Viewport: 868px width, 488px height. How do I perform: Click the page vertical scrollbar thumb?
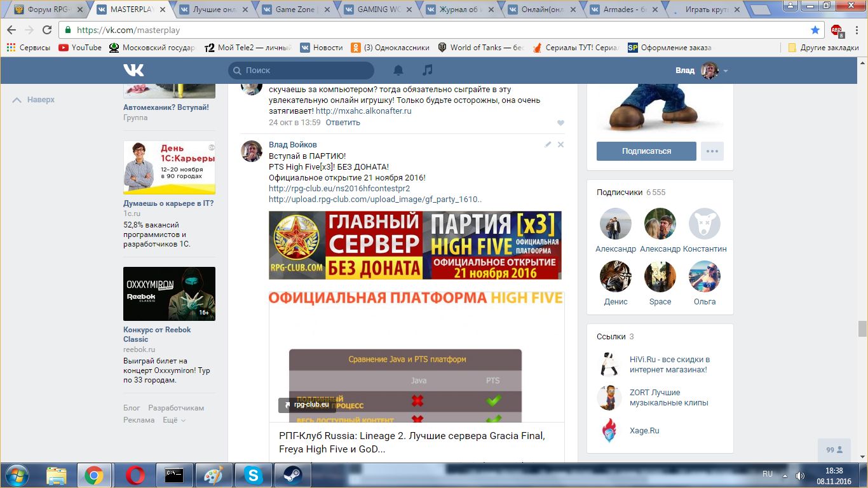click(x=862, y=329)
